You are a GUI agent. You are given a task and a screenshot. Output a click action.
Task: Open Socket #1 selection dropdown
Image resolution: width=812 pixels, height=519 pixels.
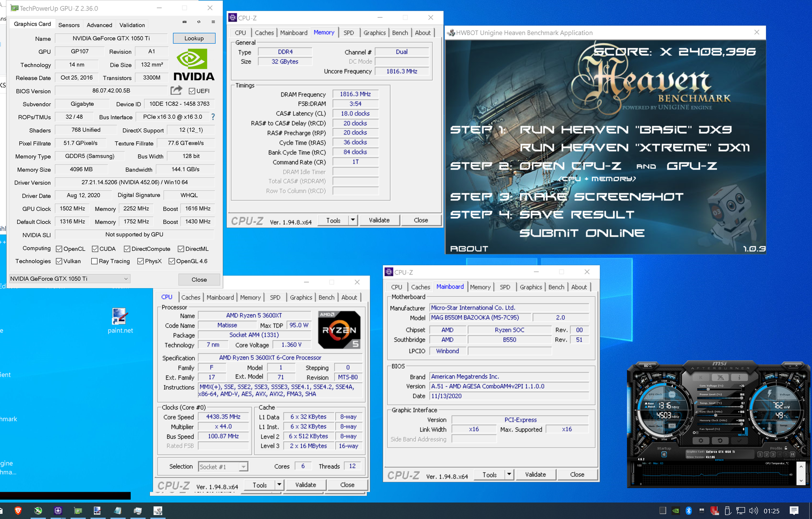223,467
